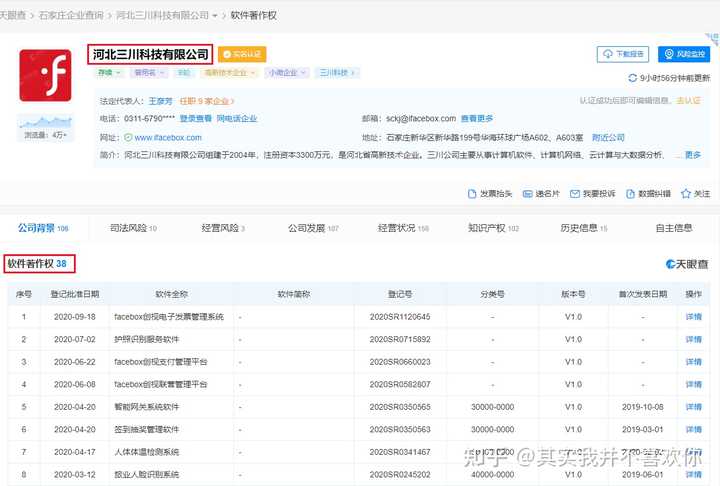Click the red company logo image
Screen dimensions: 720x486
pos(45,75)
